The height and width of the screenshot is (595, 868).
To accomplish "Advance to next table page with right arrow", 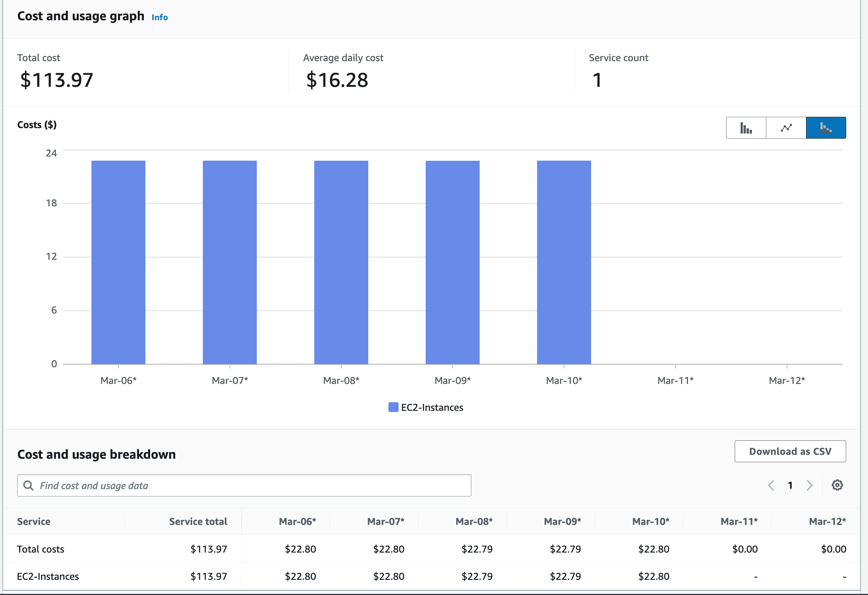I will [x=809, y=485].
